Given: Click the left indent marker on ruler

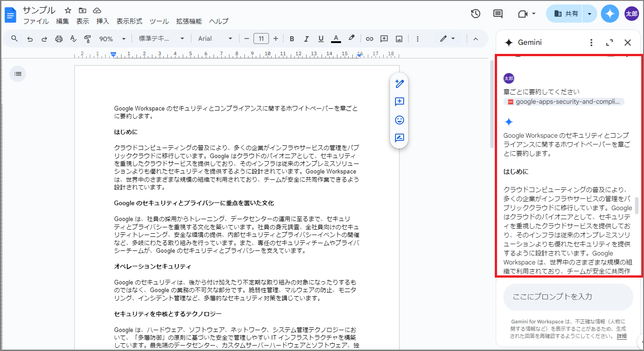Looking at the screenshot, I should click(113, 54).
